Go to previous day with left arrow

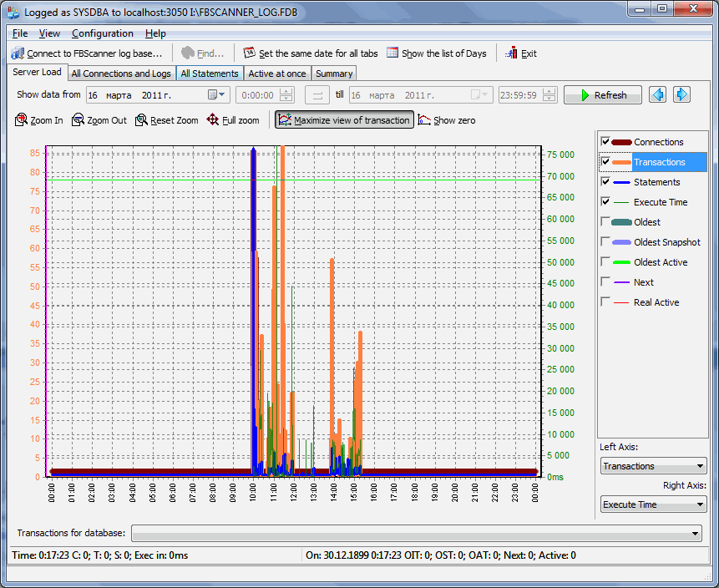657,95
